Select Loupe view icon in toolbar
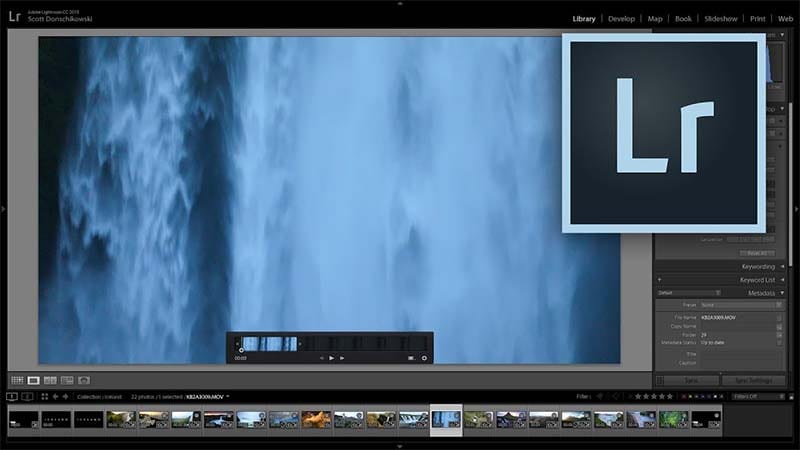800x450 pixels. 34,381
